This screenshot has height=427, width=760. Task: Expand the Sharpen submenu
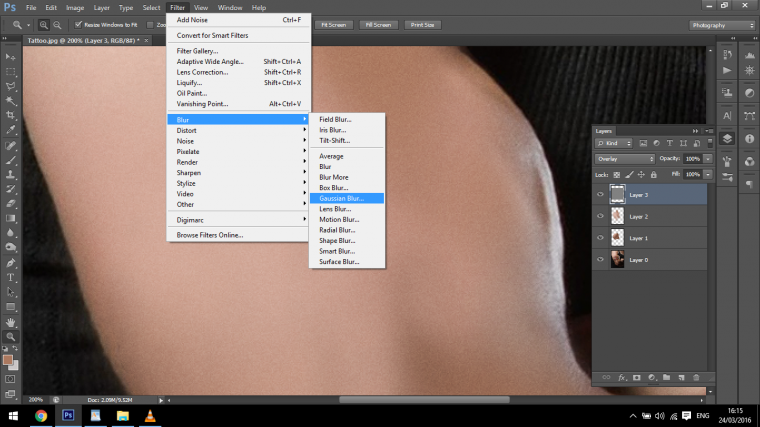tap(238, 173)
